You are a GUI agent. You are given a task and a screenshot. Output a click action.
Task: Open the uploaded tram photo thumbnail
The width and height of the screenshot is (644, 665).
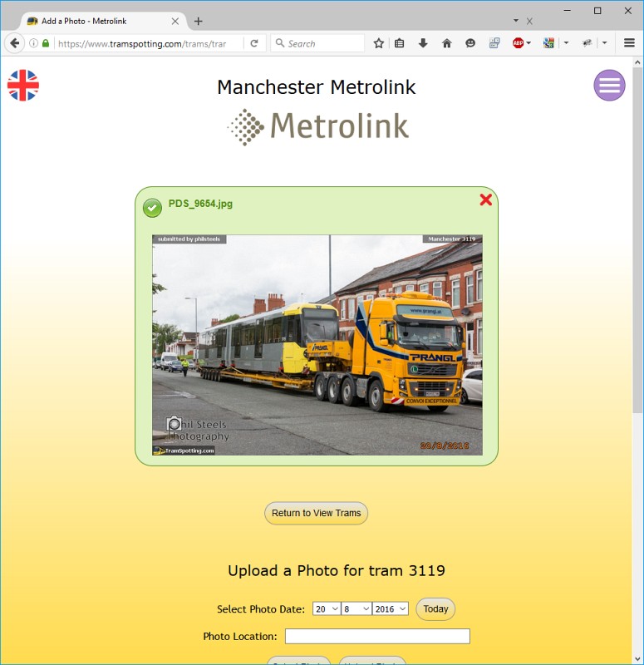coord(317,345)
